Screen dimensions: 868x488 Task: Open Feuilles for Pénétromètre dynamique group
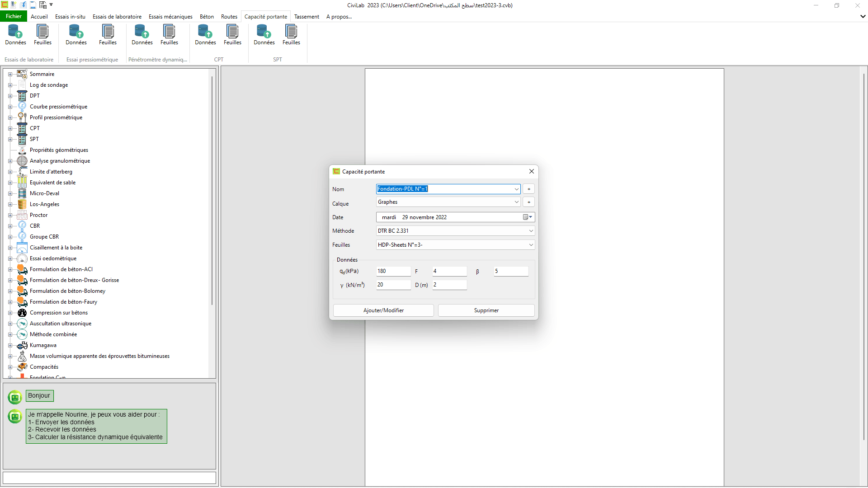click(169, 35)
